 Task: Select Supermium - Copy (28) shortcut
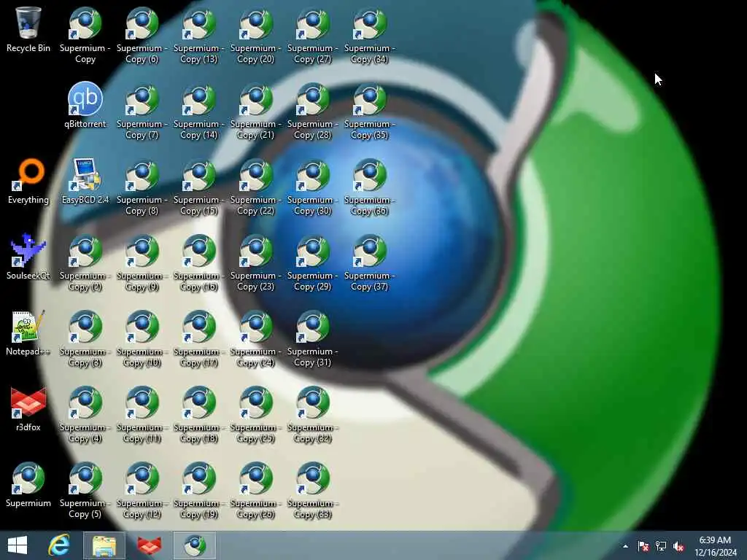312,111
